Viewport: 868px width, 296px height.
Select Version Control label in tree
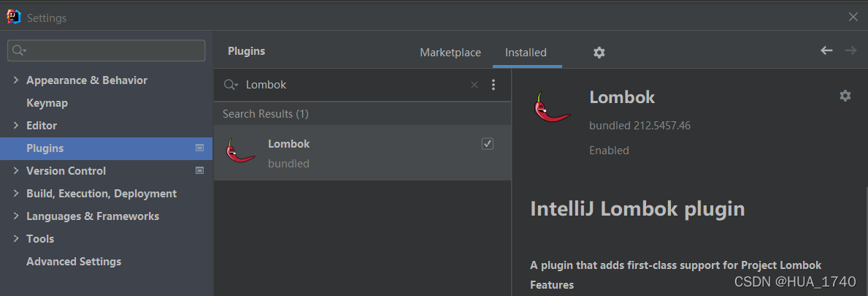click(66, 171)
